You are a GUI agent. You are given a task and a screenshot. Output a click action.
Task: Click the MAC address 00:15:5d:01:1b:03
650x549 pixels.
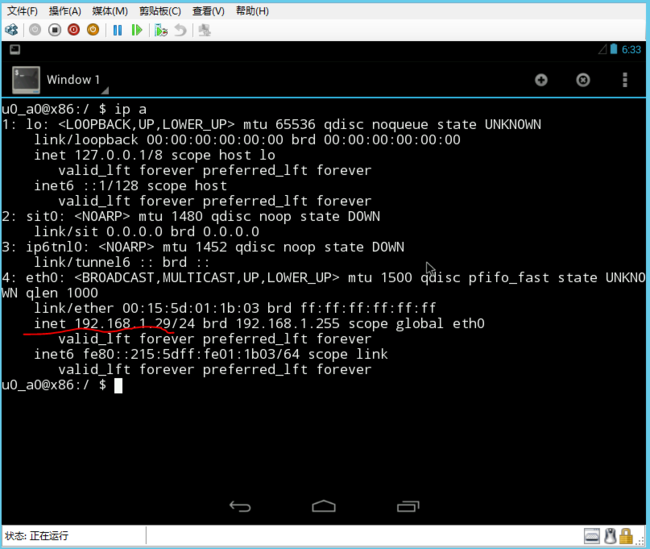click(191, 309)
